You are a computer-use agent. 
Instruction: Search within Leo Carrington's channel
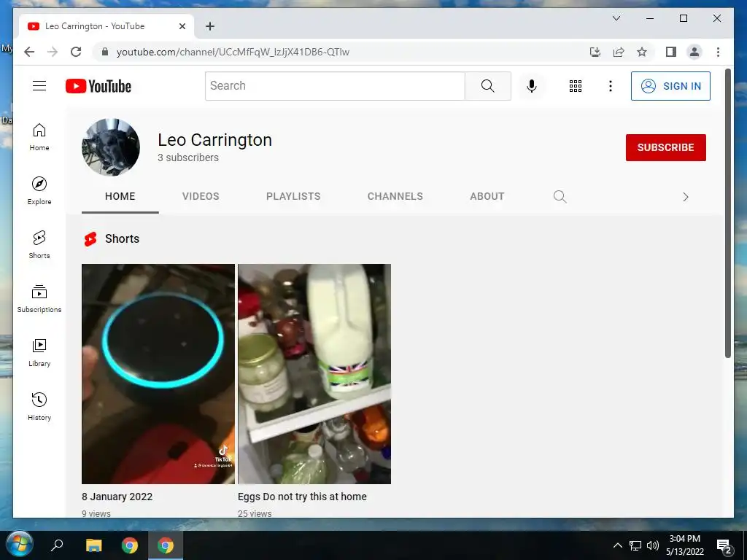pyautogui.click(x=560, y=197)
